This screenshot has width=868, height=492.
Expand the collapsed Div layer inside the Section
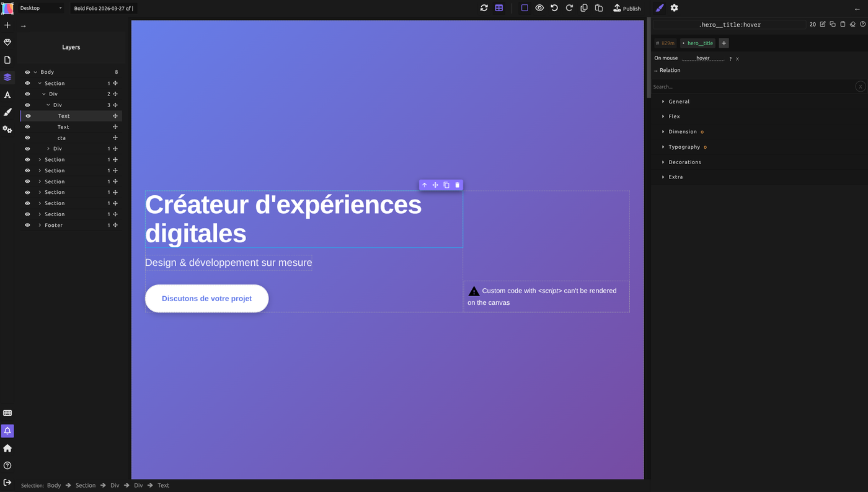click(48, 148)
